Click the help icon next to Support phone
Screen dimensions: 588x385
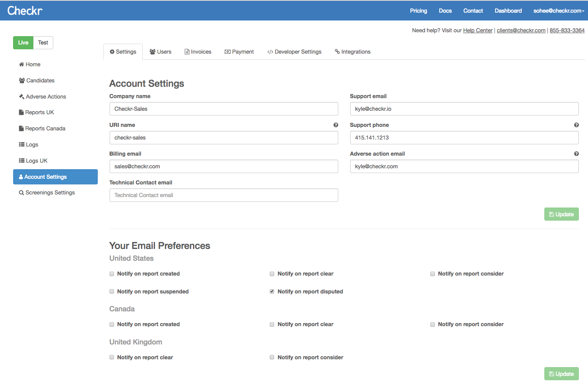(x=576, y=125)
